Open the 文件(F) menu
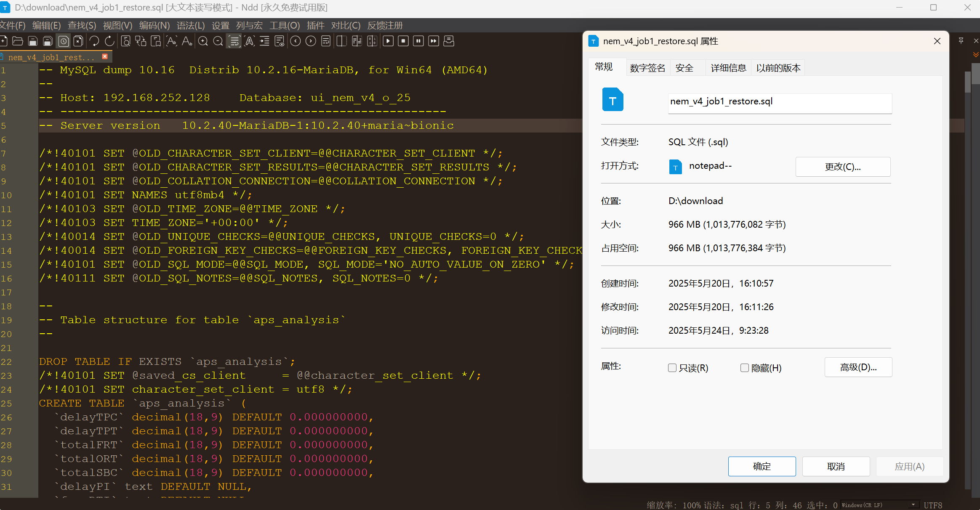 click(x=12, y=25)
